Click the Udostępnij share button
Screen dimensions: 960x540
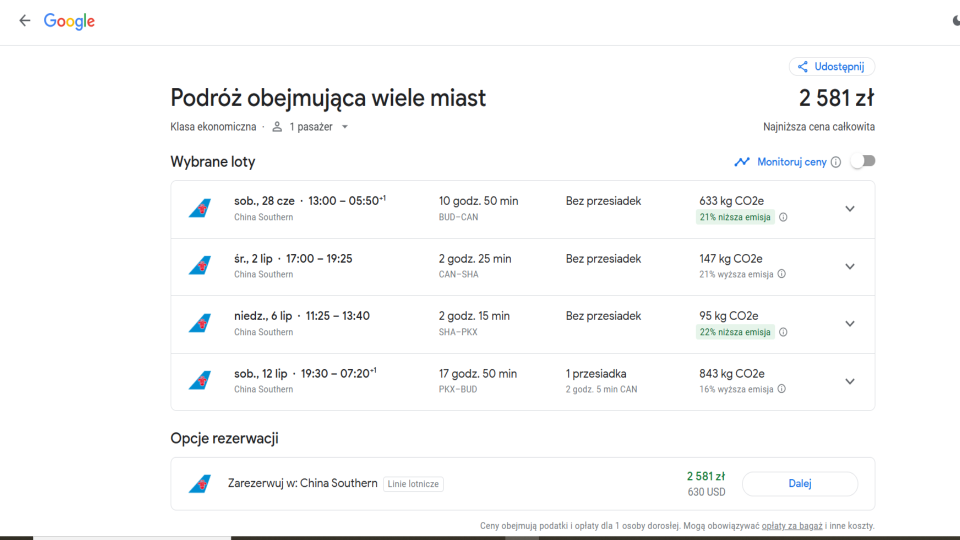831,67
